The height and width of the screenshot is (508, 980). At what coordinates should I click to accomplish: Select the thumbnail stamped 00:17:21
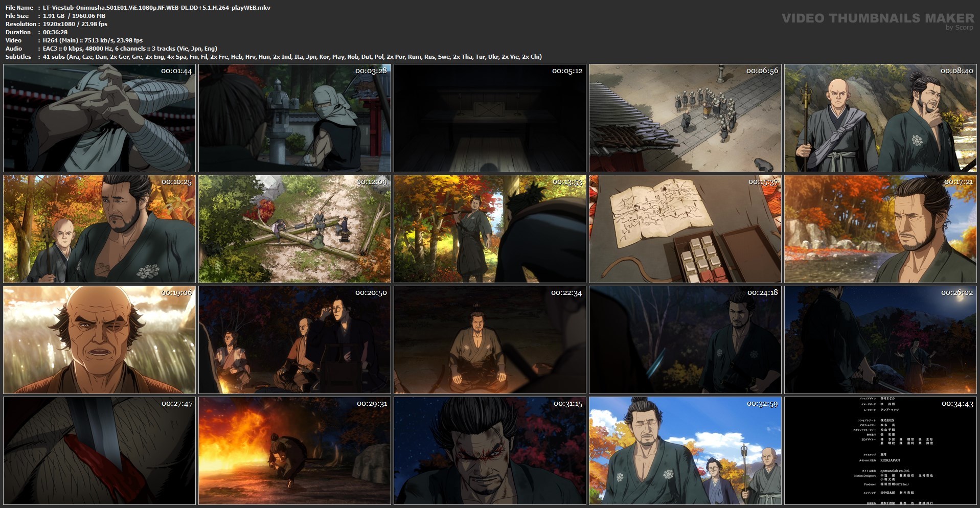pos(880,229)
